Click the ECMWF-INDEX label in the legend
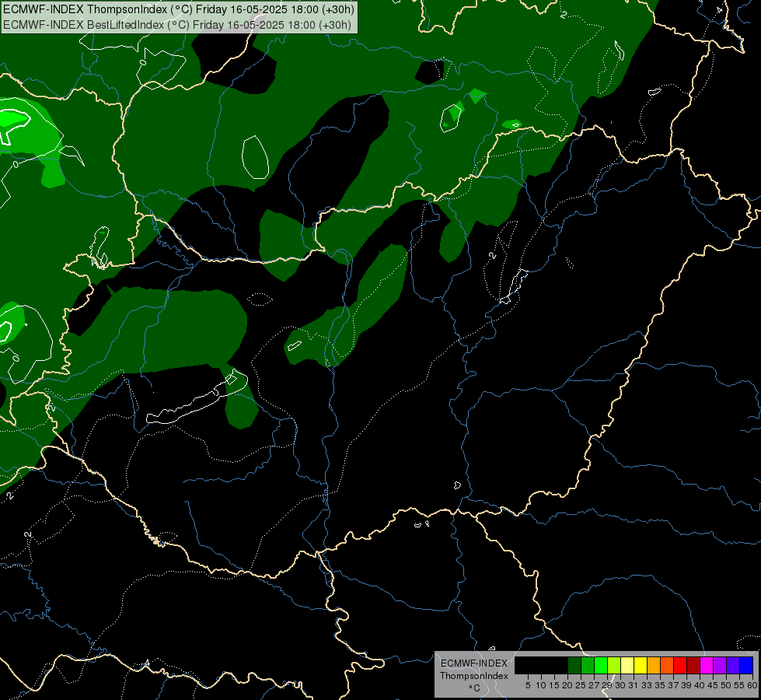The width and height of the screenshot is (761, 700). [x=474, y=663]
